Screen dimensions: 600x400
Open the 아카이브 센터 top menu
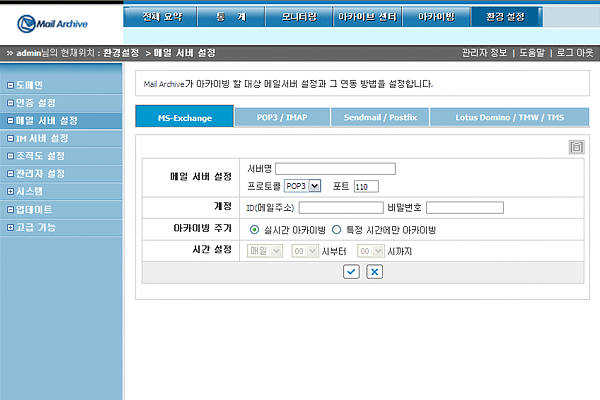pyautogui.click(x=367, y=16)
